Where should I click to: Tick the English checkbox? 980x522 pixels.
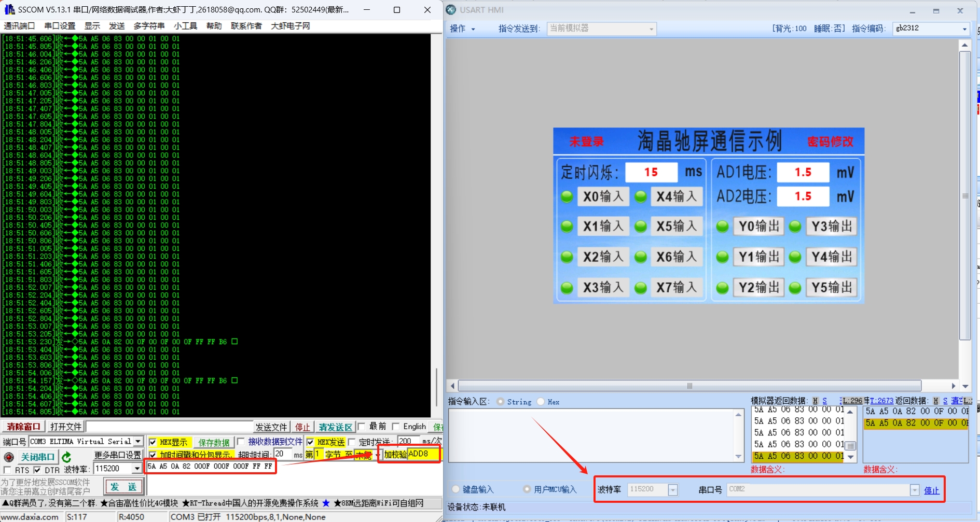click(396, 426)
